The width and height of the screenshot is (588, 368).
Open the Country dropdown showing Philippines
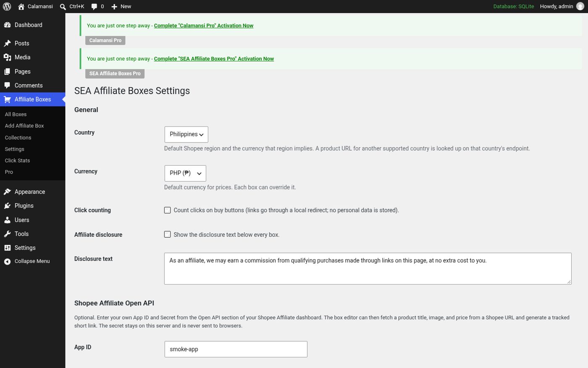[x=186, y=134]
